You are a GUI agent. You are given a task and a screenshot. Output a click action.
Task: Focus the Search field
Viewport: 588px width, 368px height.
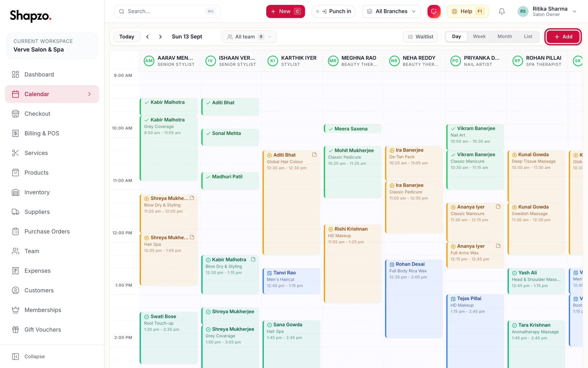click(167, 11)
